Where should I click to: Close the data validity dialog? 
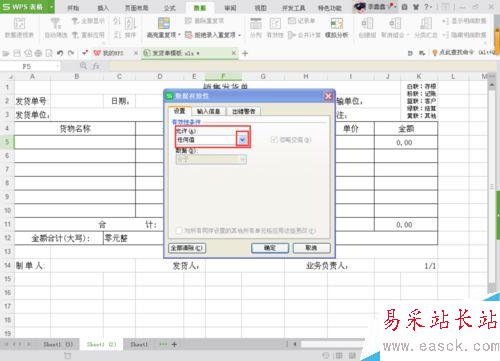coord(328,96)
